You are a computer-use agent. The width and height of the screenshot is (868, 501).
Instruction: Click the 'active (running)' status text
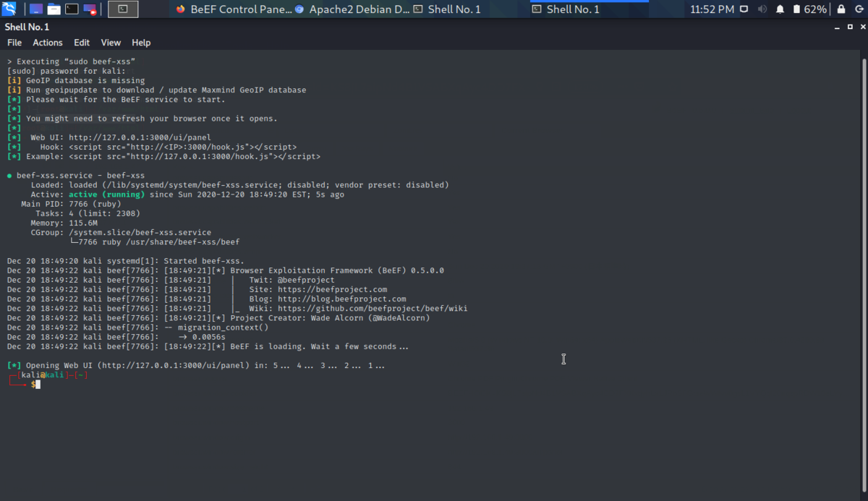[107, 194]
